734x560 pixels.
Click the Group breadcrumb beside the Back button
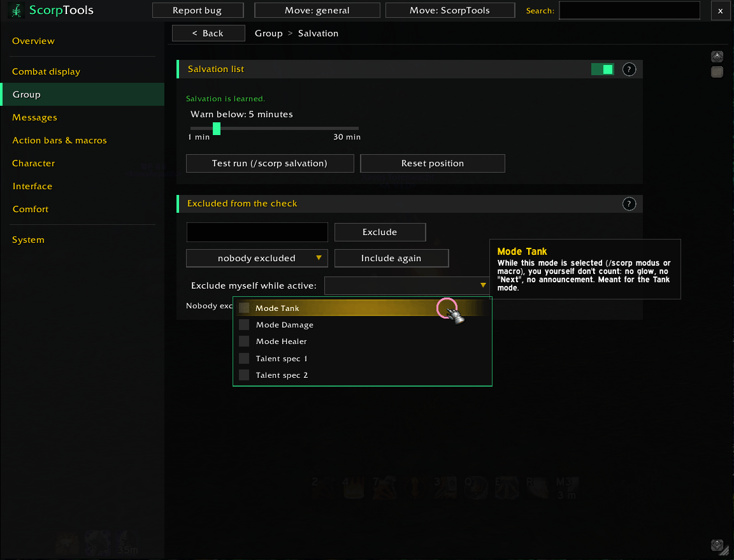click(x=269, y=33)
